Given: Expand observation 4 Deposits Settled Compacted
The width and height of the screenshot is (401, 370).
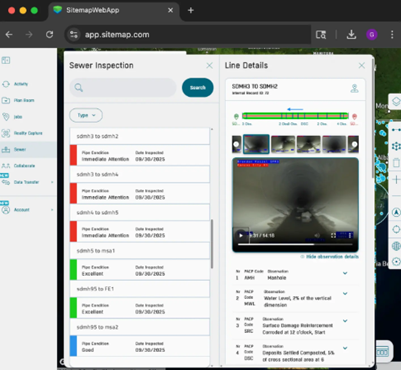Looking at the screenshot, I should click(x=345, y=348).
